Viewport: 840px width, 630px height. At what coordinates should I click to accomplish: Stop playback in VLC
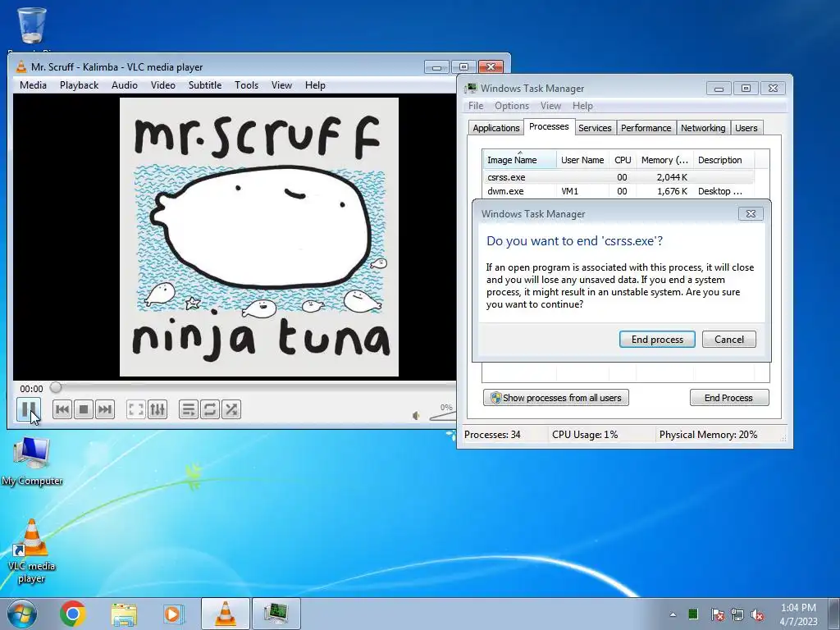(84, 409)
